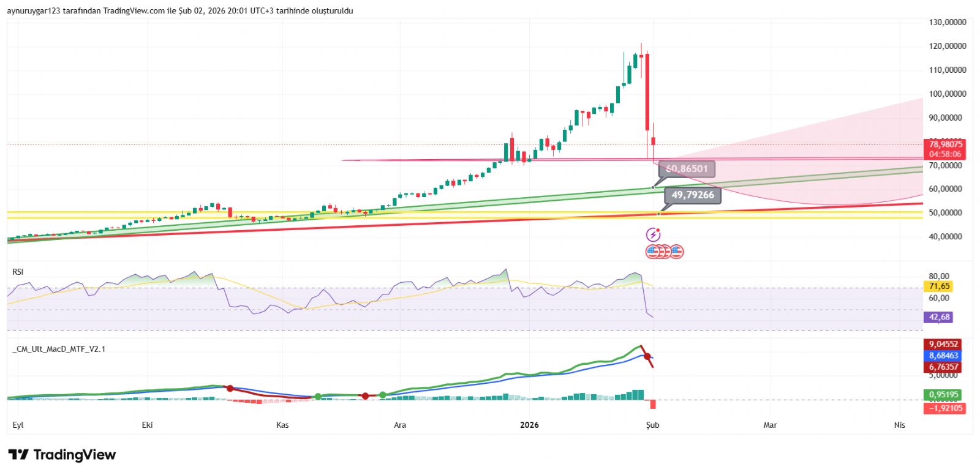Click the purple 42,68 RSI value label
The width and height of the screenshot is (980, 475).
(x=939, y=317)
